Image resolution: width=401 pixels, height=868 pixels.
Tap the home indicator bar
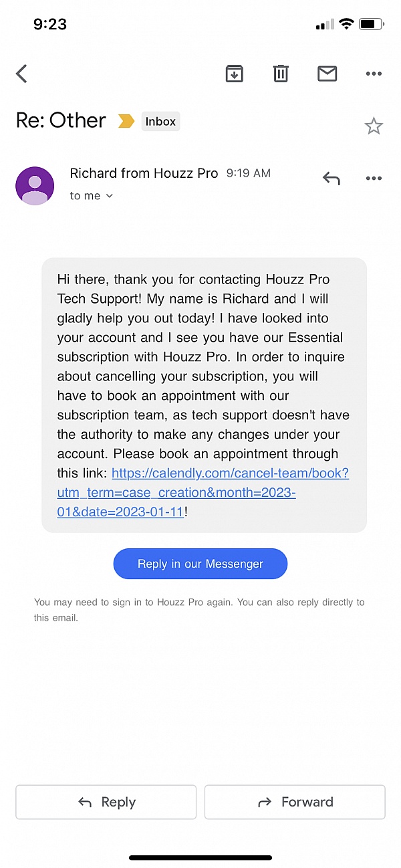200,857
